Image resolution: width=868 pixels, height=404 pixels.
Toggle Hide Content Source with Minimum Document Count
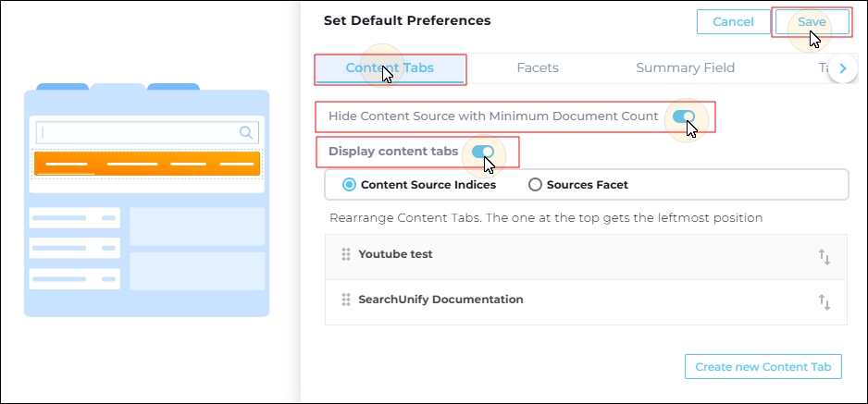click(684, 116)
